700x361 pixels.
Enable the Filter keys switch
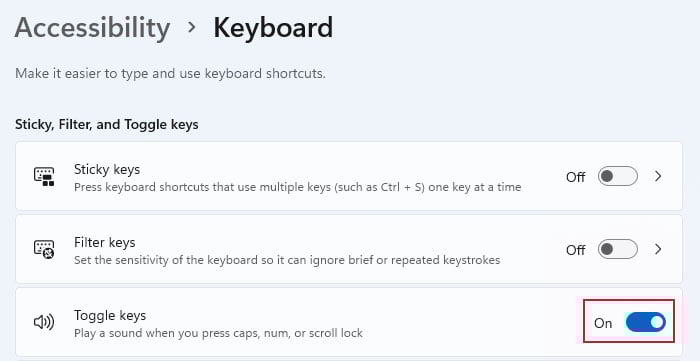click(618, 249)
